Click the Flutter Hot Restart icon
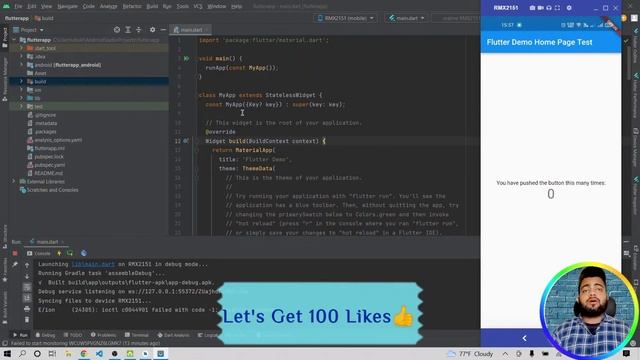Image resolution: width=640 pixels, height=360 pixels. coord(70,253)
